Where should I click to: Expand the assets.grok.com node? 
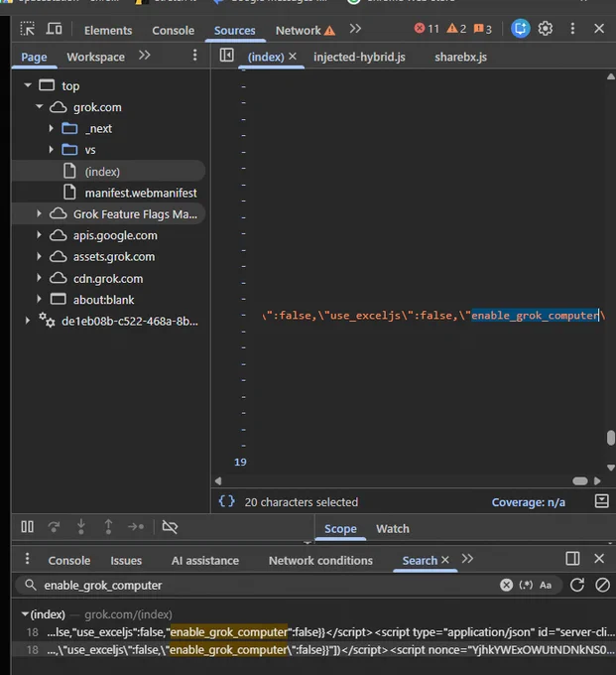39,256
